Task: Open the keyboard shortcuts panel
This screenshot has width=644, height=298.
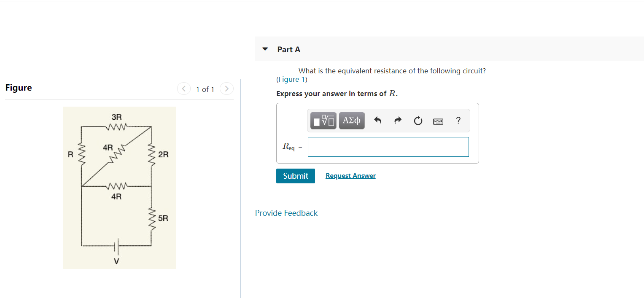Action: pyautogui.click(x=438, y=121)
